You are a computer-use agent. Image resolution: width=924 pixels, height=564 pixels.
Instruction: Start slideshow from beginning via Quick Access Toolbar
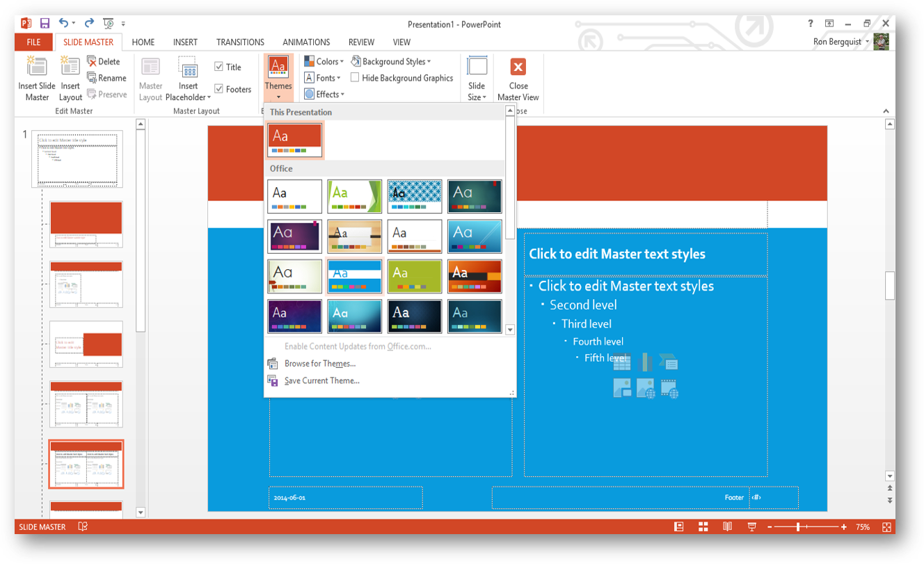click(x=108, y=24)
